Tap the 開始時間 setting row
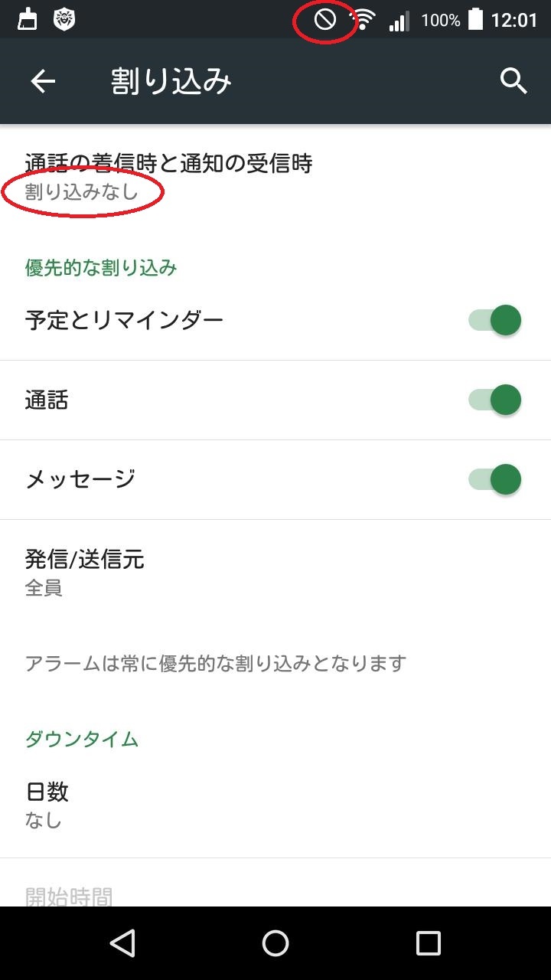Image resolution: width=551 pixels, height=980 pixels. pyautogui.click(x=69, y=894)
